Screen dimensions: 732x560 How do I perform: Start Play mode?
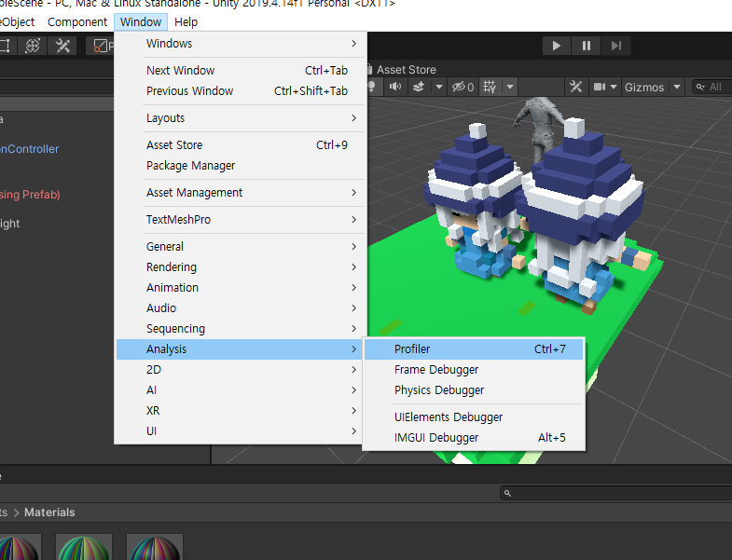[x=557, y=46]
